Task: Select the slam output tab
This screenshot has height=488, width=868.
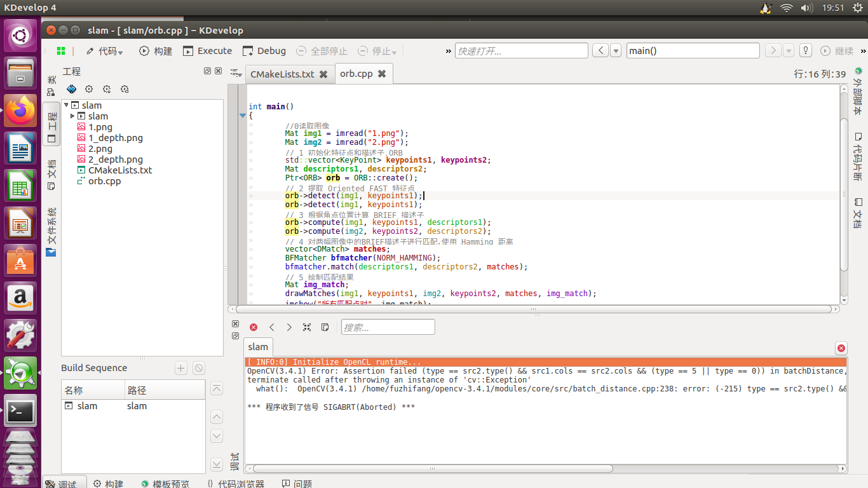Action: click(x=258, y=347)
